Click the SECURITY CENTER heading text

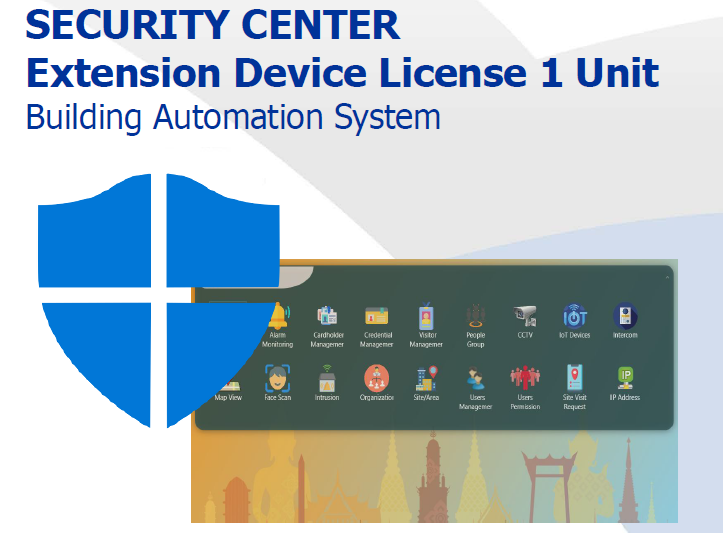coord(213,25)
